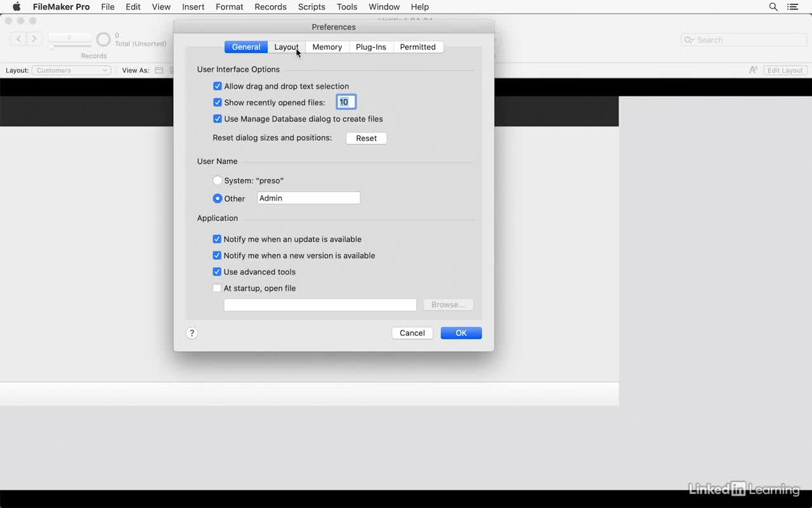The image size is (812, 508).
Task: Open the View menu
Action: tap(161, 7)
